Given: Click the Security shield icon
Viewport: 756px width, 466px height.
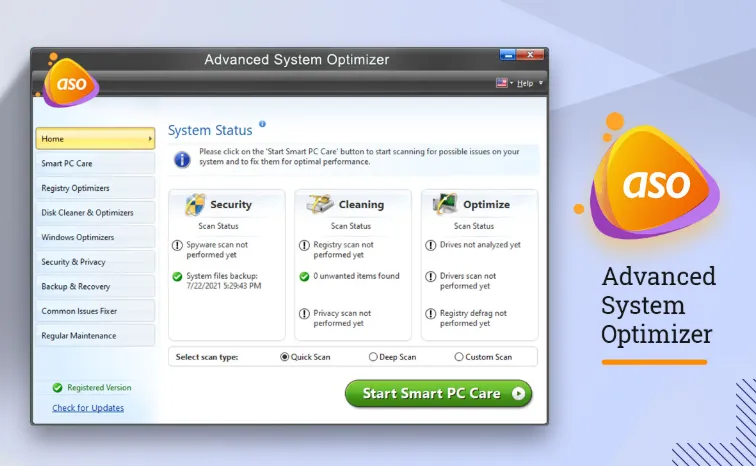Looking at the screenshot, I should [195, 204].
